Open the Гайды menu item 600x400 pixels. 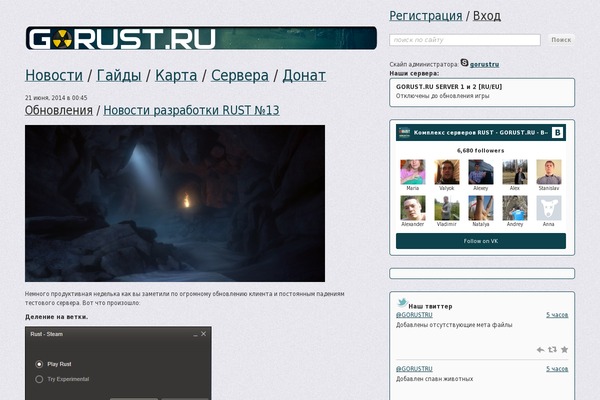point(119,75)
